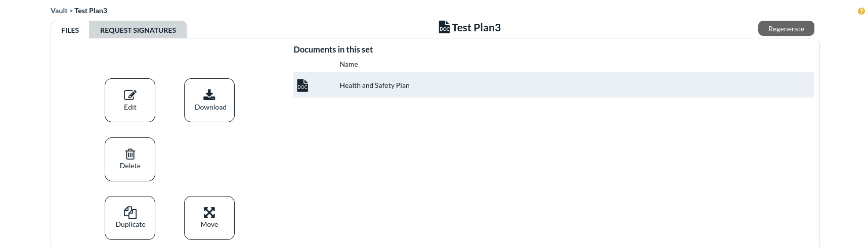Viewport: 868px width, 247px height.
Task: Go to Vault via breadcrumb link
Action: 59,11
